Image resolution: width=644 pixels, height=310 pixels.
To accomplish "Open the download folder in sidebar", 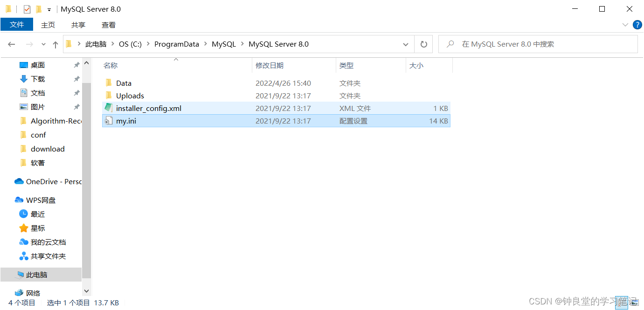I will point(48,149).
